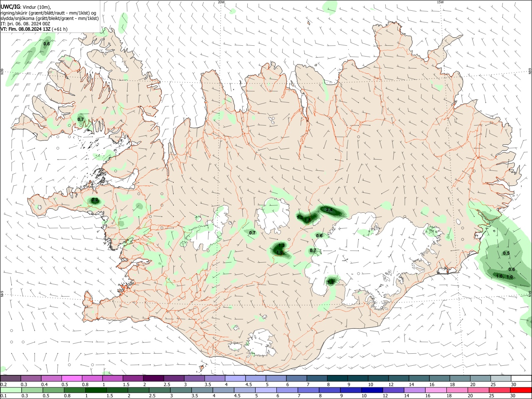Click the 'UWC/IG: Vindur (10m)' title text
The width and height of the screenshot is (532, 399).
point(26,7)
